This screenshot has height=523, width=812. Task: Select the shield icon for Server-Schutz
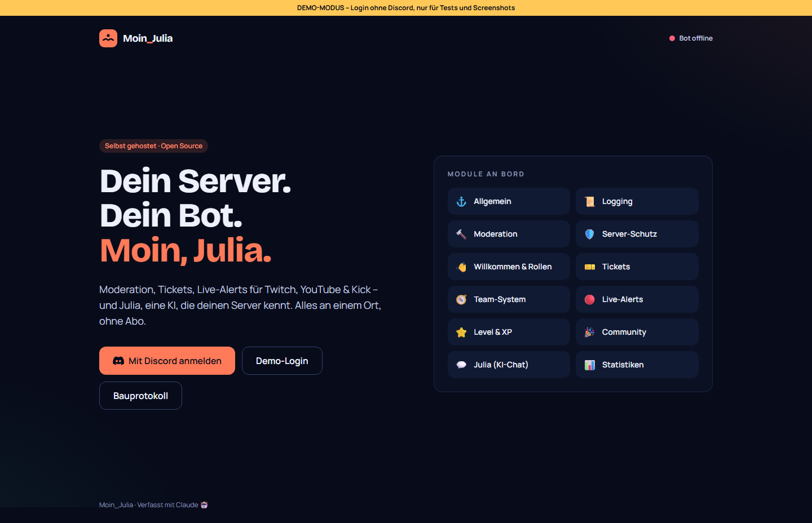tap(590, 234)
